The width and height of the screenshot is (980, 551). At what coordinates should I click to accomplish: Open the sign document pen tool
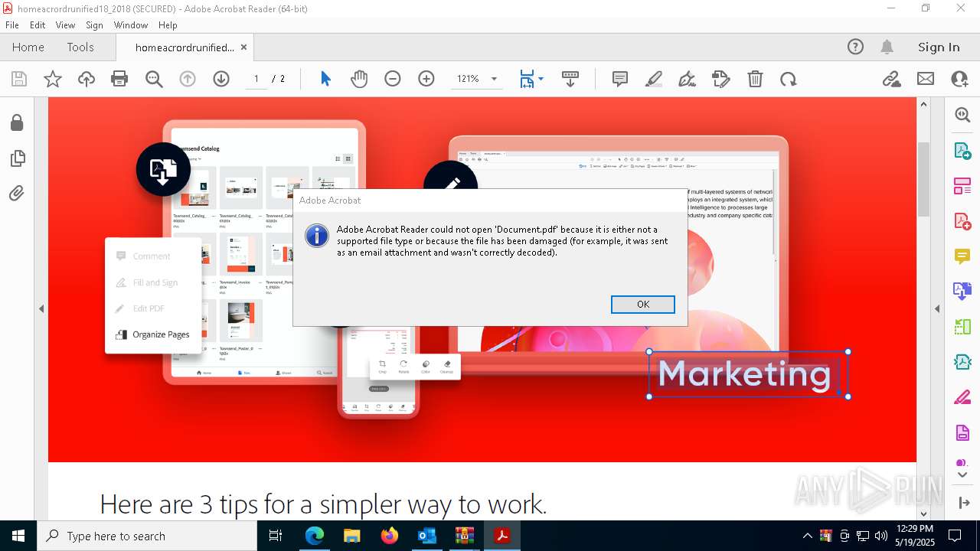(688, 79)
